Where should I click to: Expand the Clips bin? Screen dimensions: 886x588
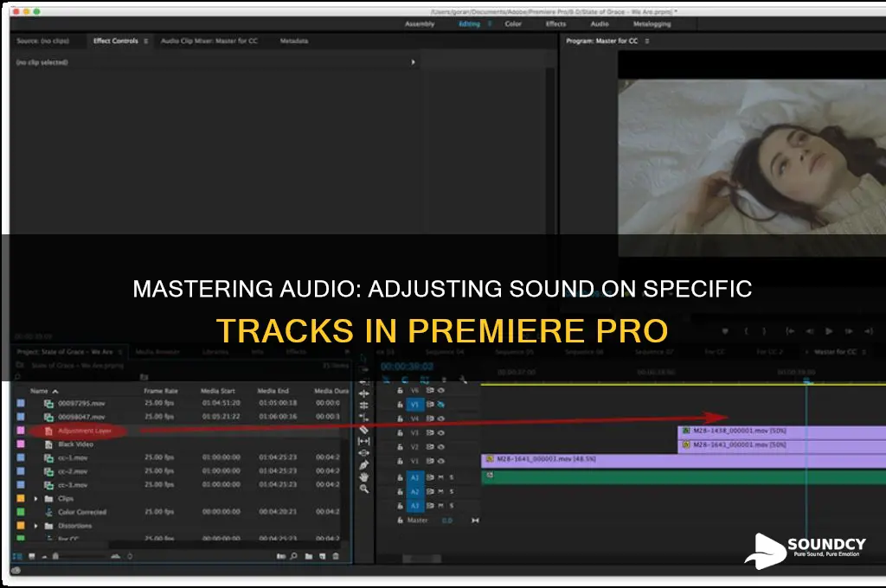35,499
